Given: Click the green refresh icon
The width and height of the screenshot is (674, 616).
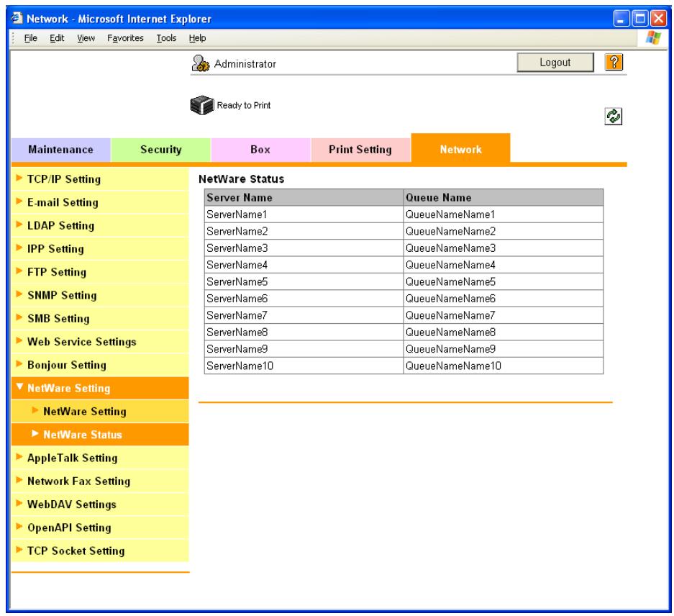Looking at the screenshot, I should tap(613, 116).
